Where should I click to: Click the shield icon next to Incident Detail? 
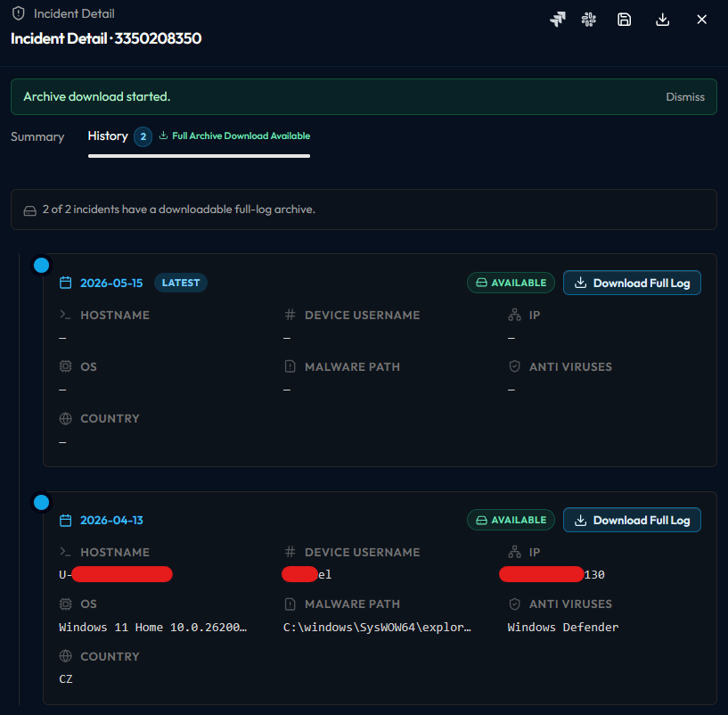tap(19, 13)
